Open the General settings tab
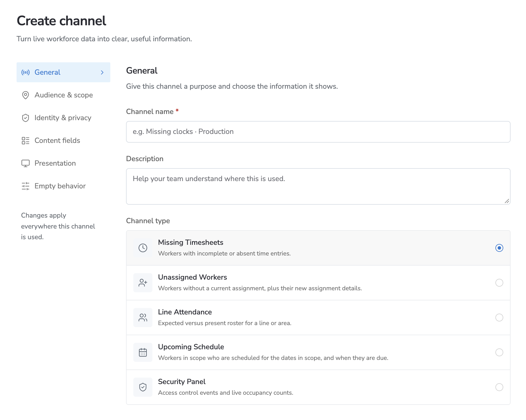 click(63, 72)
